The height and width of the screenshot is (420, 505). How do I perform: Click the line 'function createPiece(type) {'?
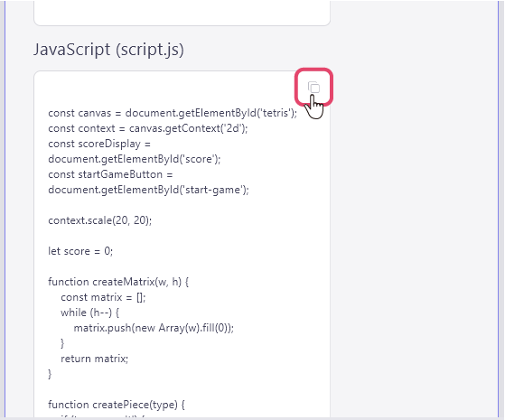(x=117, y=405)
